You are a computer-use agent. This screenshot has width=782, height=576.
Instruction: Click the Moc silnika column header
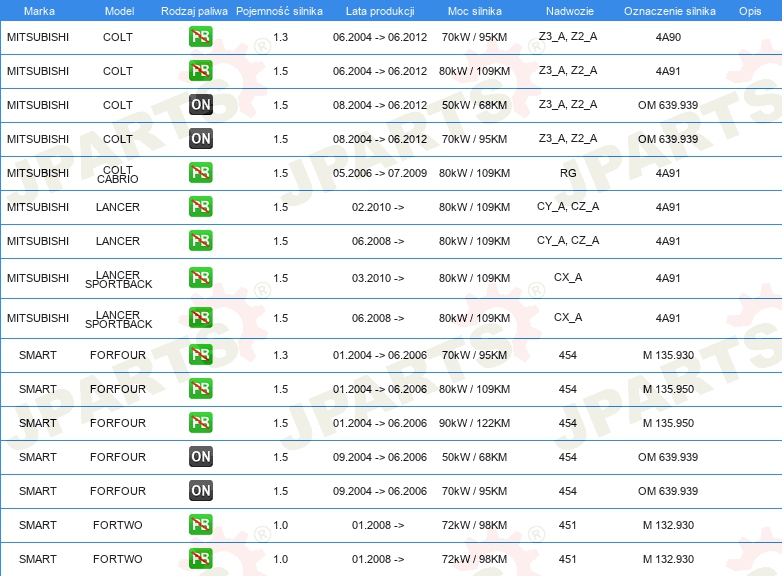475,11
